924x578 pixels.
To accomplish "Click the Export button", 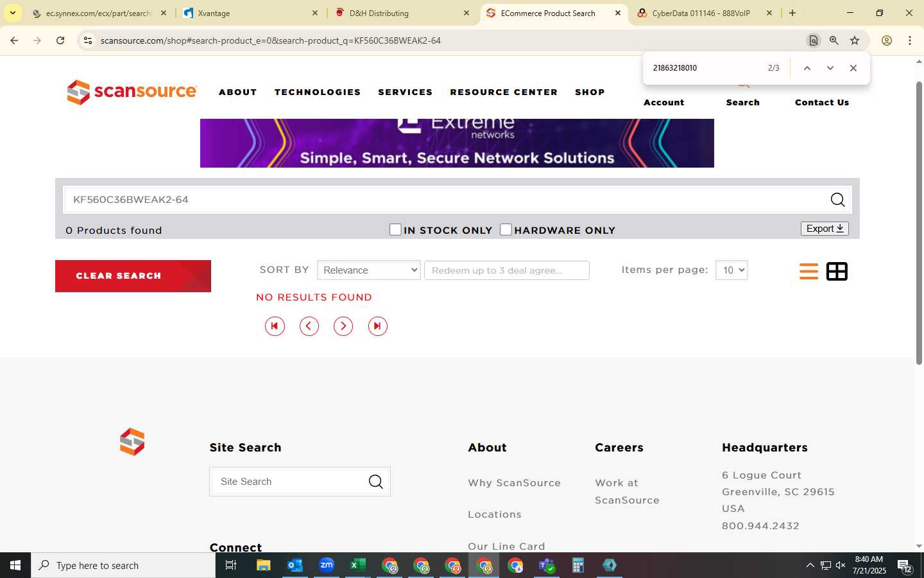I will click(825, 229).
